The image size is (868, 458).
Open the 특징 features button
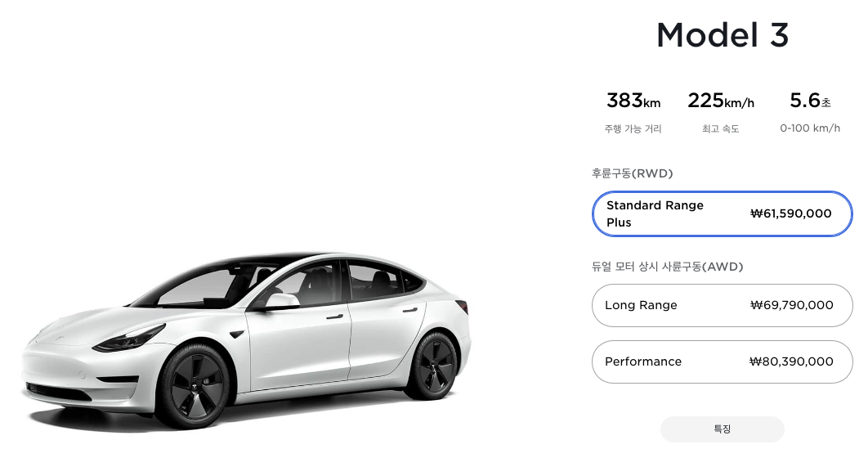[x=722, y=429]
